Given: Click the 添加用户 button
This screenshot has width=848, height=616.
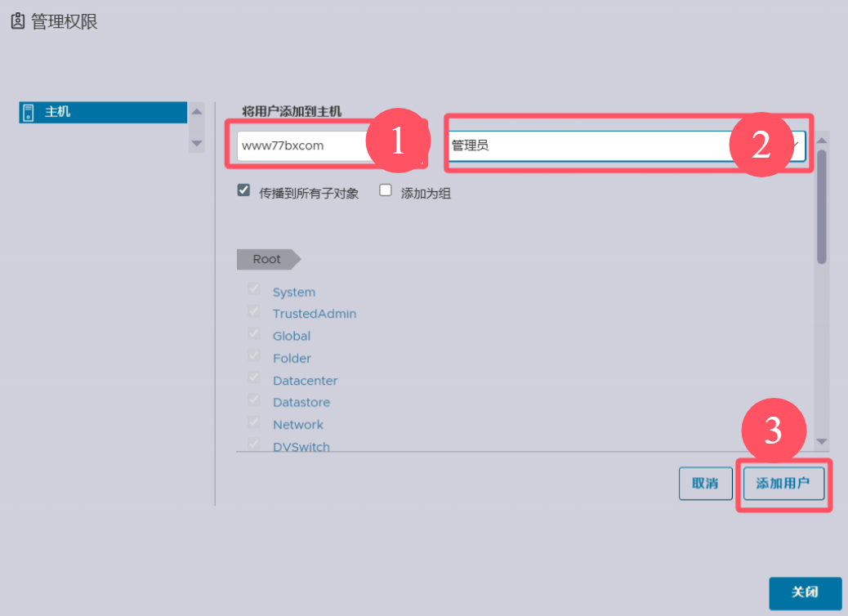Looking at the screenshot, I should [783, 484].
